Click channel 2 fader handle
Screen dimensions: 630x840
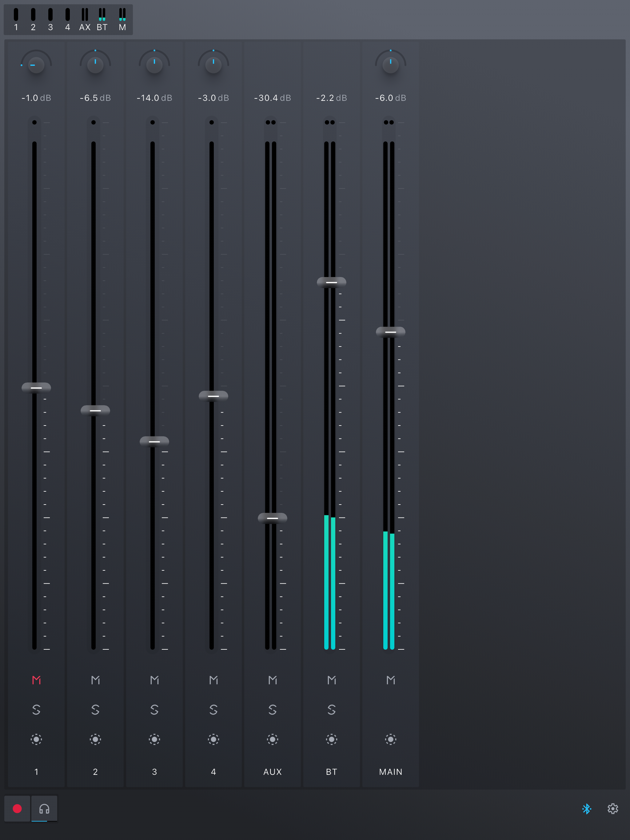coord(95,410)
